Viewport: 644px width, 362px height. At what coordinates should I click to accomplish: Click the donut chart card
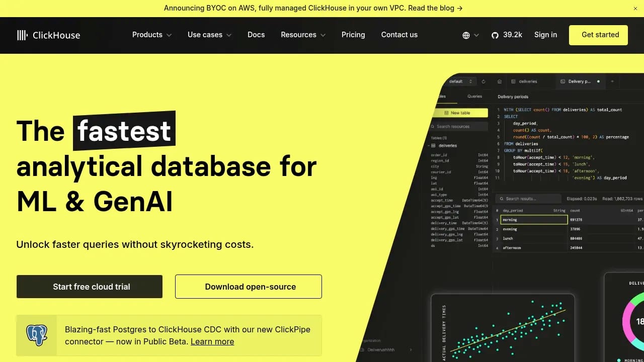click(624, 317)
